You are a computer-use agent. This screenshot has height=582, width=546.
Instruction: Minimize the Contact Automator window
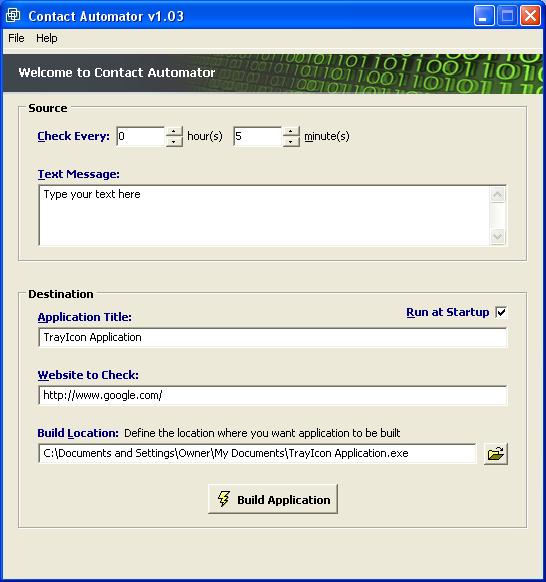pos(484,16)
